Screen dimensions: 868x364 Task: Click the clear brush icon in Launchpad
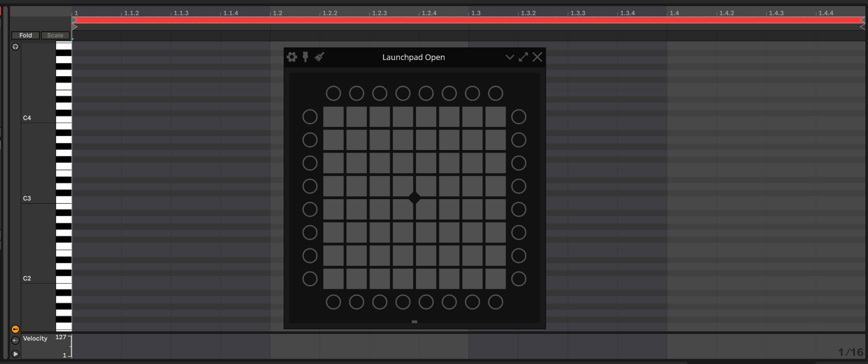point(319,57)
